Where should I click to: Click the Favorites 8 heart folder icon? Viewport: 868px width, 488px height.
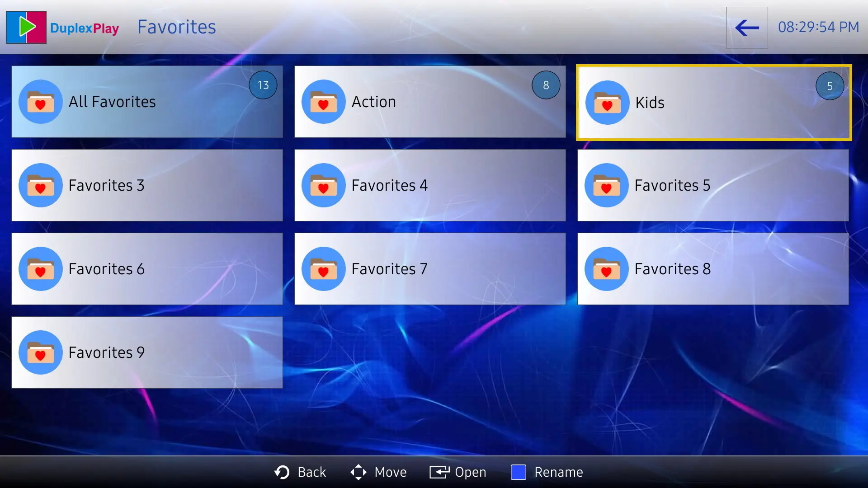[607, 269]
